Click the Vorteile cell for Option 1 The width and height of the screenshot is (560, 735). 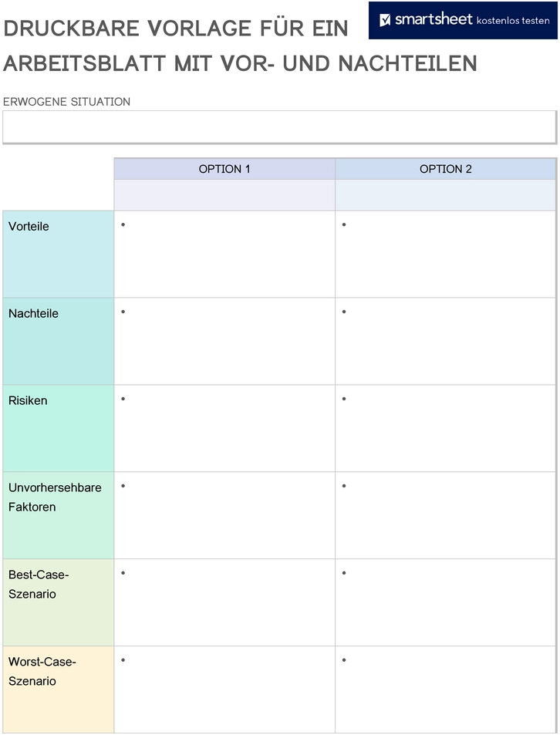point(224,254)
